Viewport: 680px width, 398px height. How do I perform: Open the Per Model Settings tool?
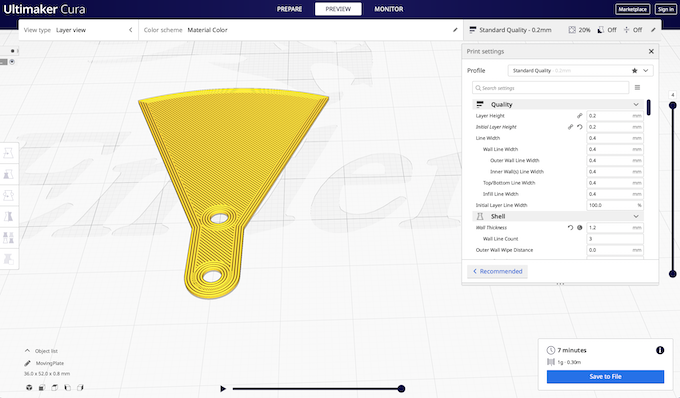coord(8,238)
